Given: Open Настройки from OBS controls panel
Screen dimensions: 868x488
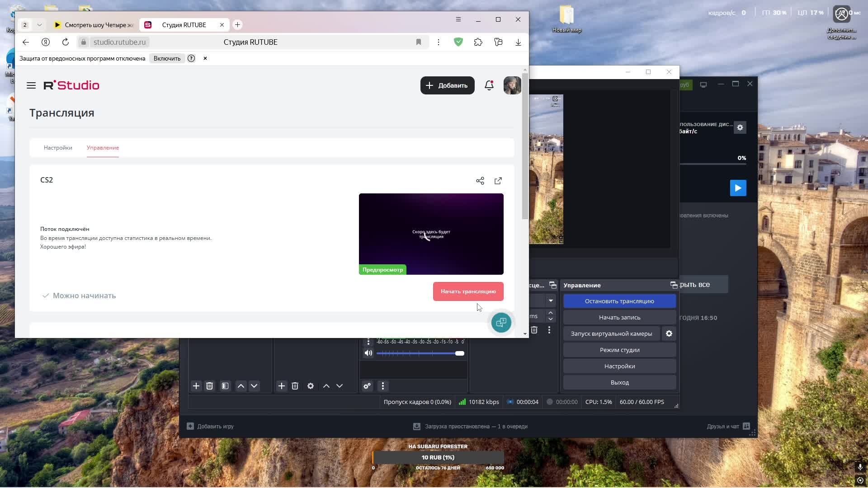Looking at the screenshot, I should 619,366.
